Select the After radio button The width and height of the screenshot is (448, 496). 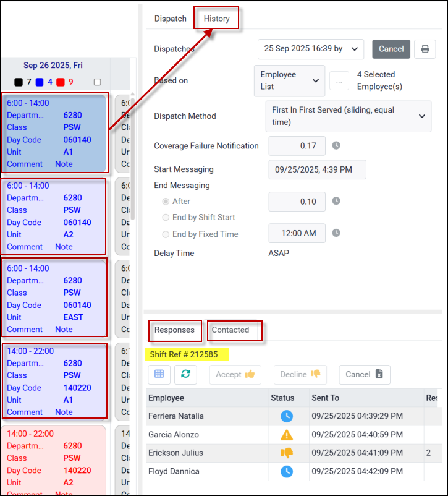pos(166,201)
